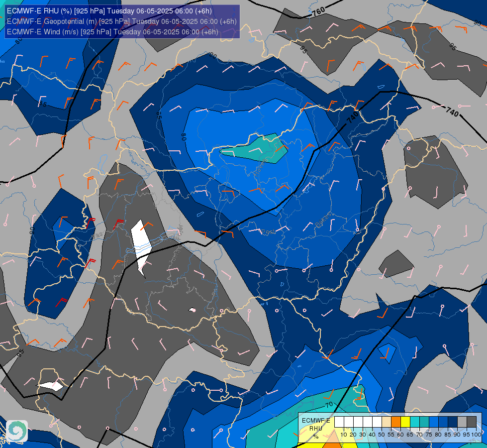The height and width of the screenshot is (448, 487).
Task: Click the 760 geopotential contour label
Action: (x=318, y=12)
